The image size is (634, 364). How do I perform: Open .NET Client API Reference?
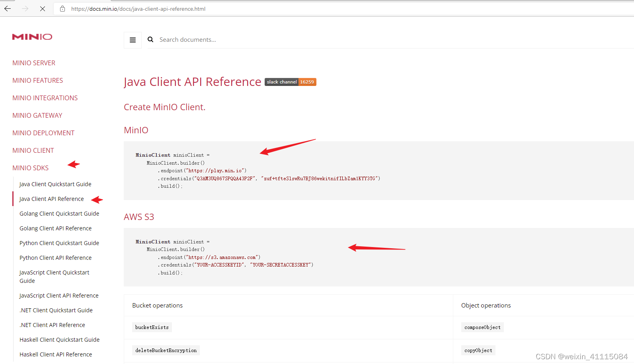[52, 325]
